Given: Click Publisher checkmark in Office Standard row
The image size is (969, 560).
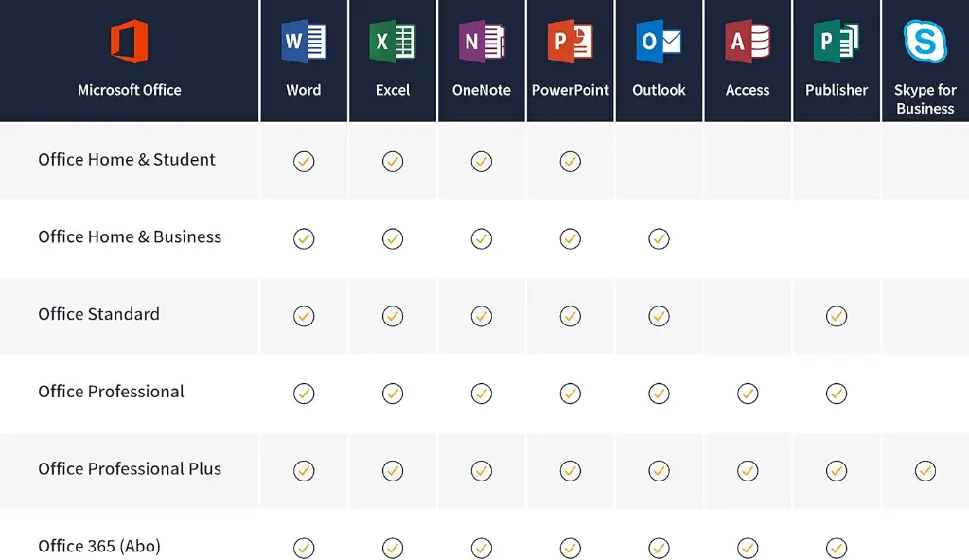Looking at the screenshot, I should [837, 316].
